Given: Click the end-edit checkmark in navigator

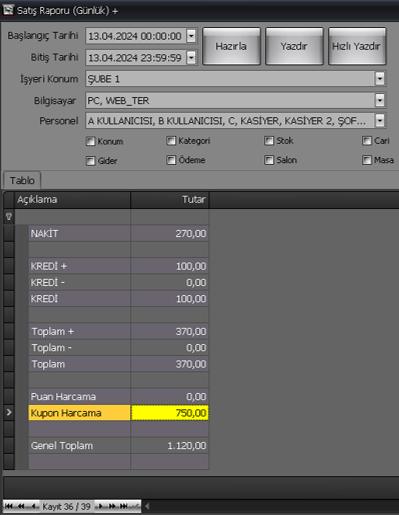Looking at the screenshot, I should coord(135,506).
